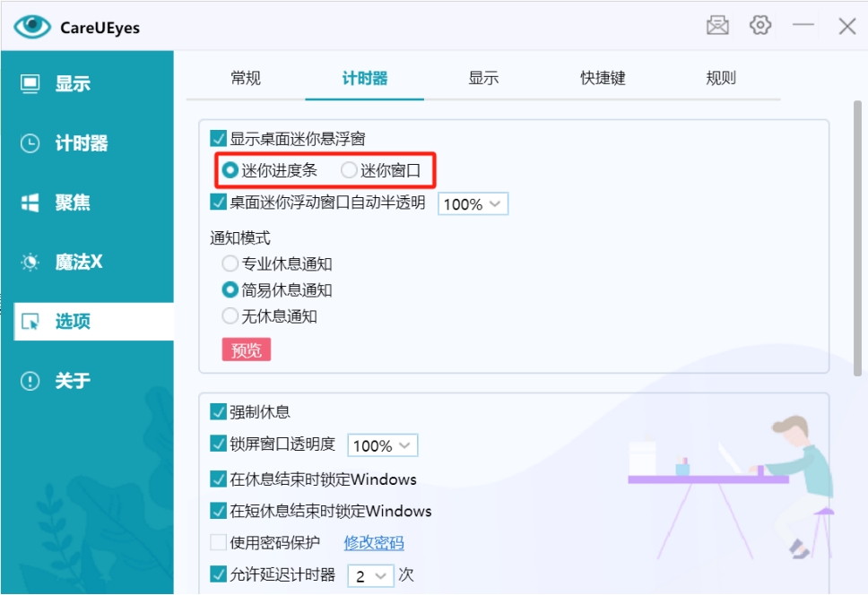
Task: Select the 迷你窗口 radio button
Action: click(349, 169)
